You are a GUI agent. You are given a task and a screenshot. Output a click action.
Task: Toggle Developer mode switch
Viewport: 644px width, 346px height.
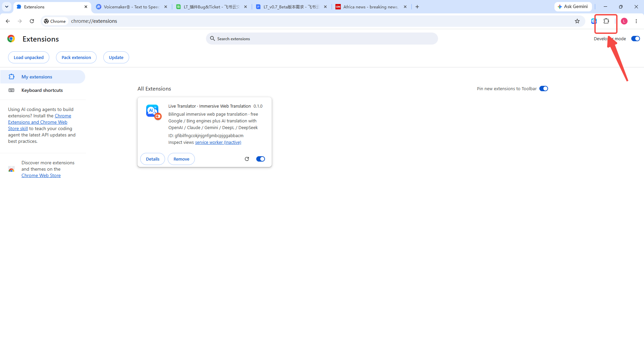pyautogui.click(x=635, y=39)
